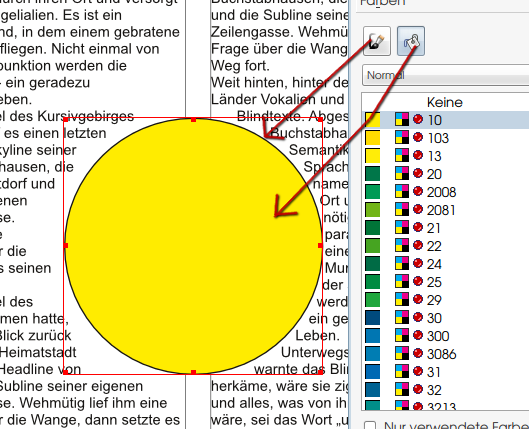Choose Keine (no color) entry

click(445, 102)
